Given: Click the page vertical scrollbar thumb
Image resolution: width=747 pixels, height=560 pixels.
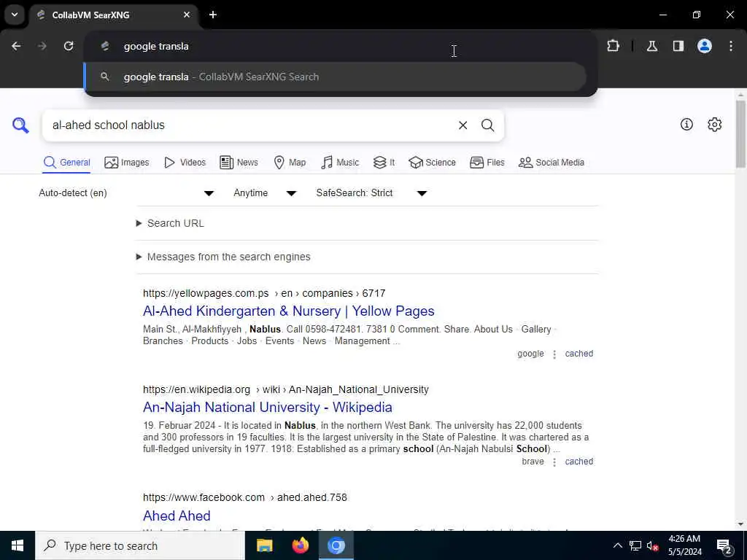Looking at the screenshot, I should point(740,134).
